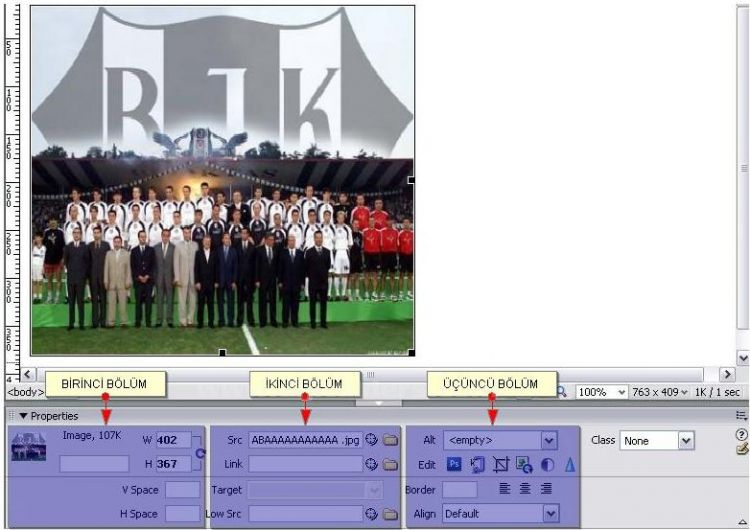
Task: Click into the Low Src input field
Action: click(x=306, y=514)
